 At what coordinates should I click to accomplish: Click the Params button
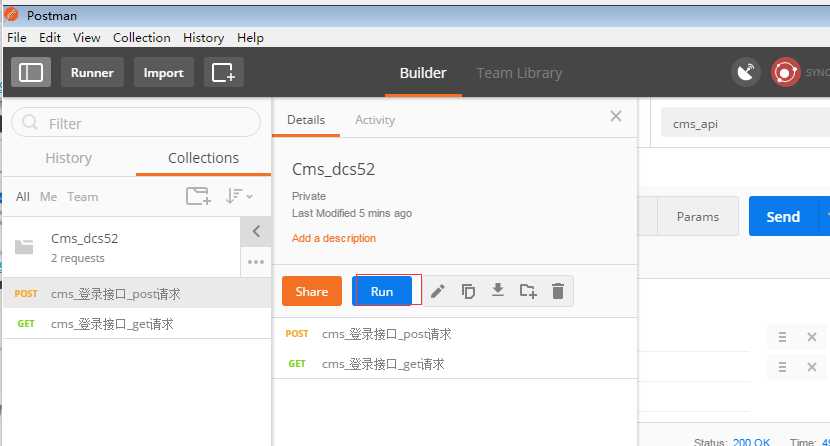pos(698,216)
